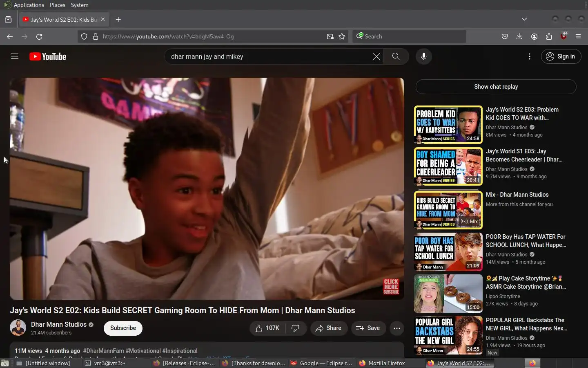
Task: Close the Jay's World tab
Action: point(103,19)
